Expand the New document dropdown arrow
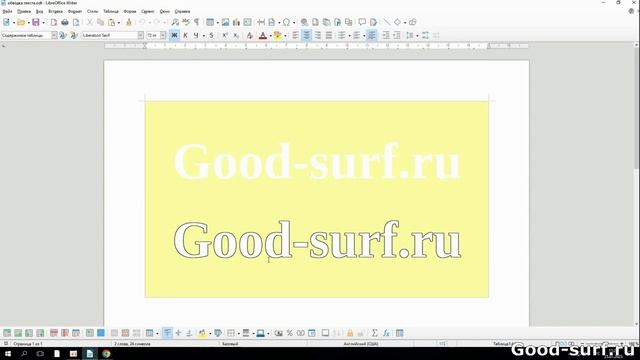Screen dimensions: 640x360 [x=13, y=22]
